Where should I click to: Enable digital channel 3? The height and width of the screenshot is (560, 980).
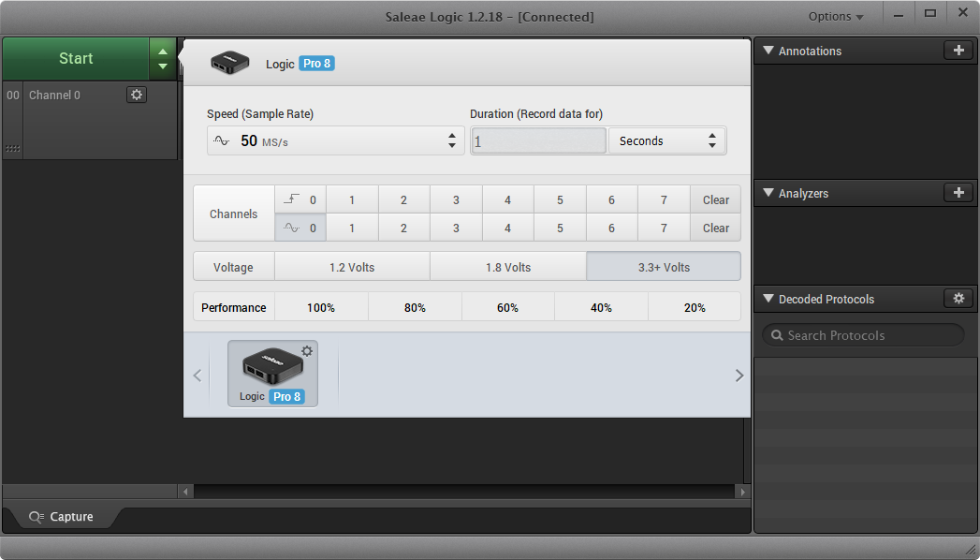click(x=456, y=199)
